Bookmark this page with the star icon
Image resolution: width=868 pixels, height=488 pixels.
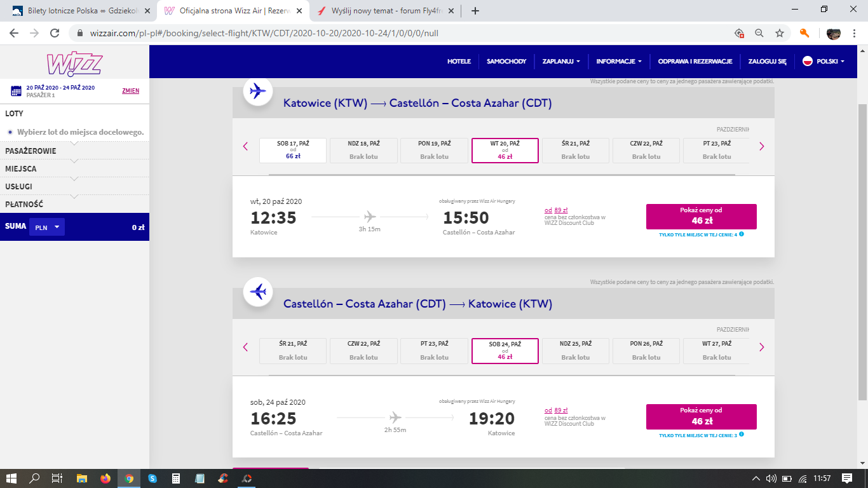pos(779,33)
